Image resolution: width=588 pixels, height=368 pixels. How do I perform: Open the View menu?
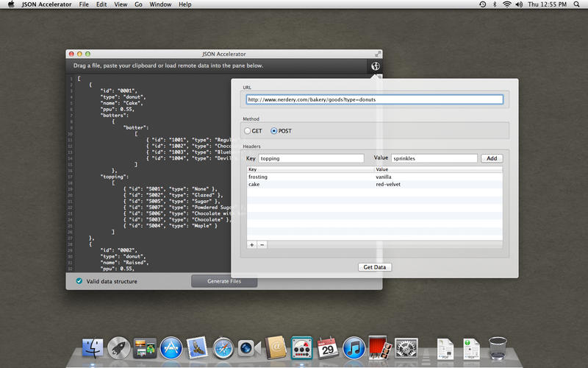pos(121,4)
